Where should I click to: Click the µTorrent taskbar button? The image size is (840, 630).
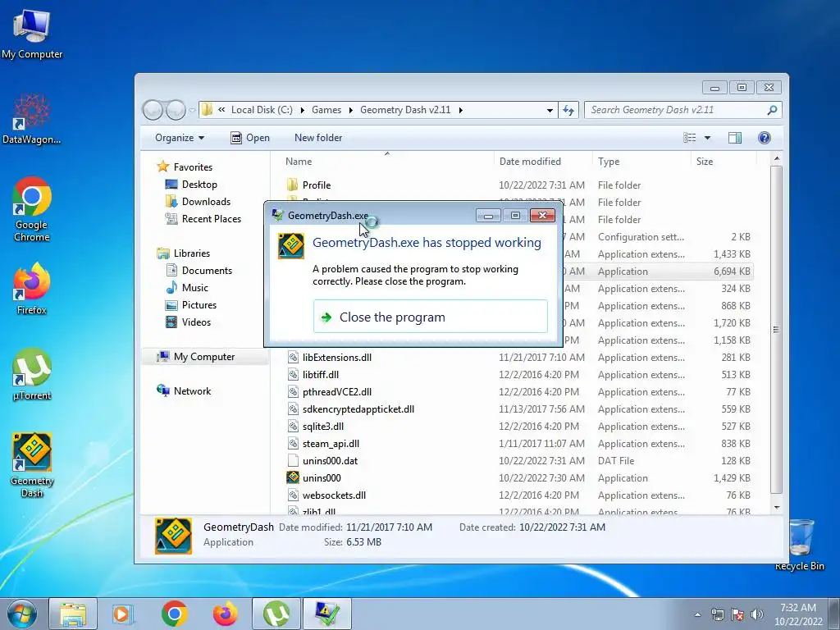[x=276, y=614]
